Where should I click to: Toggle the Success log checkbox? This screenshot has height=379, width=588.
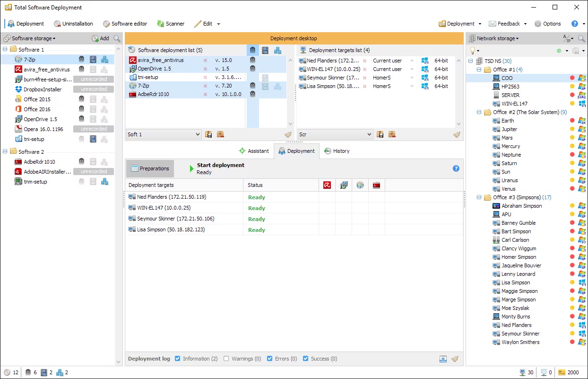click(x=306, y=359)
